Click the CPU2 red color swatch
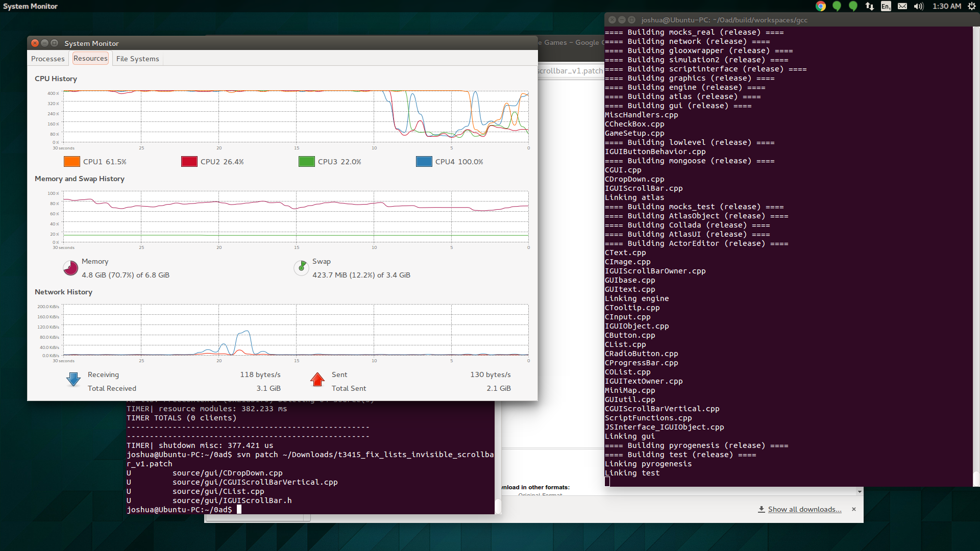Screen dimensions: 980x551 (189, 162)
